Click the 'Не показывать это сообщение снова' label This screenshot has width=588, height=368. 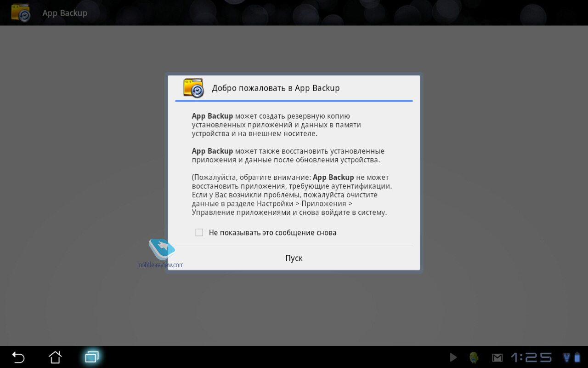pos(272,233)
